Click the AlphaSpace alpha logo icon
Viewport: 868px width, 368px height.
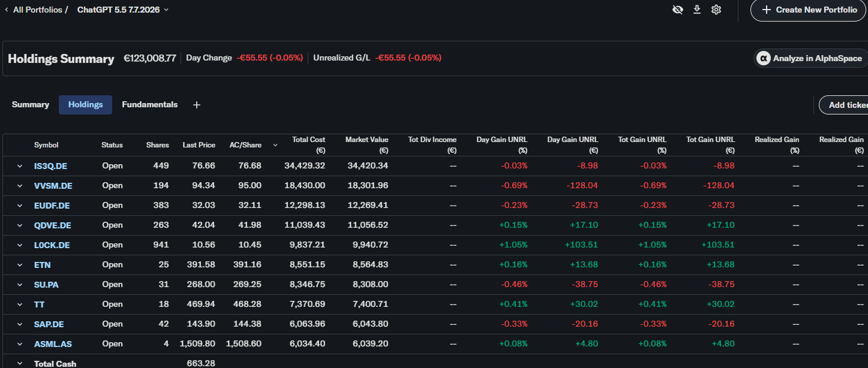(764, 58)
